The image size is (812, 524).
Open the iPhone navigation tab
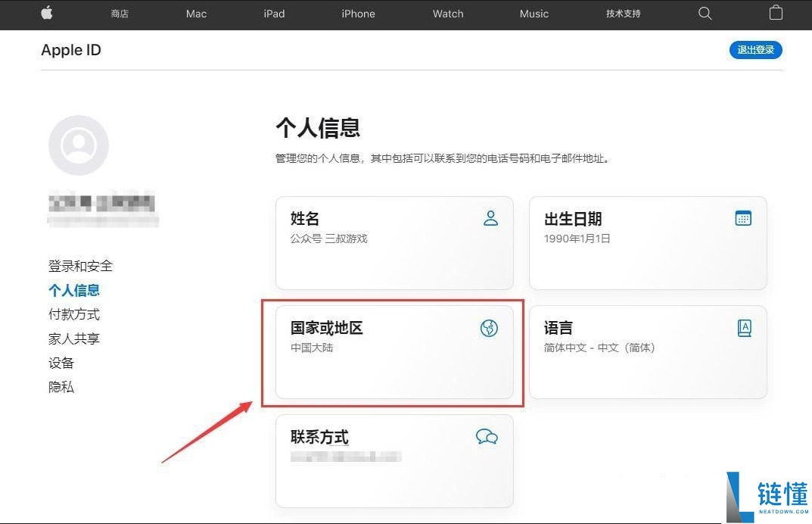[358, 13]
